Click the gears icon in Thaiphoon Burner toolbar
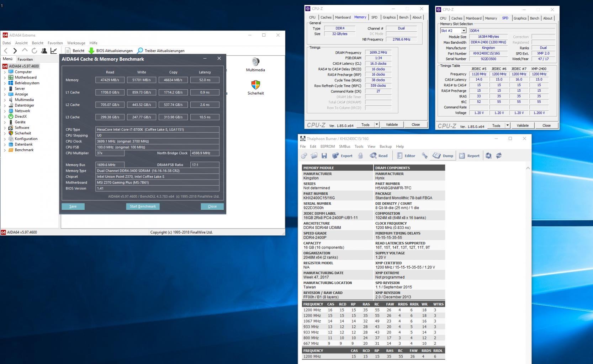Screen dimensions: 593x364 tap(304, 156)
